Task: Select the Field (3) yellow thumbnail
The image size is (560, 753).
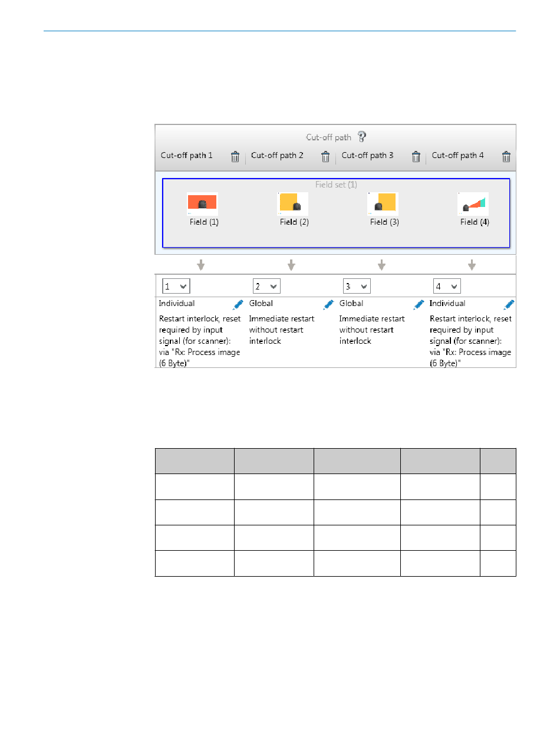Action: coord(383,204)
